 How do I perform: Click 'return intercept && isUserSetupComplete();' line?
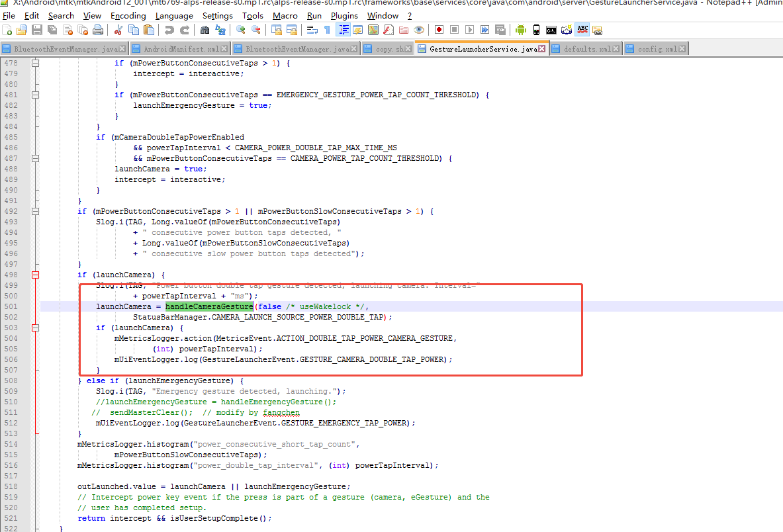tap(174, 519)
